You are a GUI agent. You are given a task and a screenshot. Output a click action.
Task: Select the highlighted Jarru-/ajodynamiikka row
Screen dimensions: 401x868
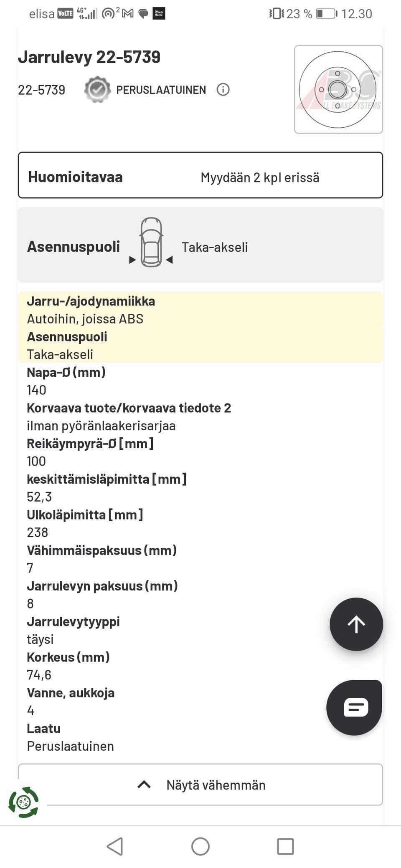pyautogui.click(x=91, y=301)
